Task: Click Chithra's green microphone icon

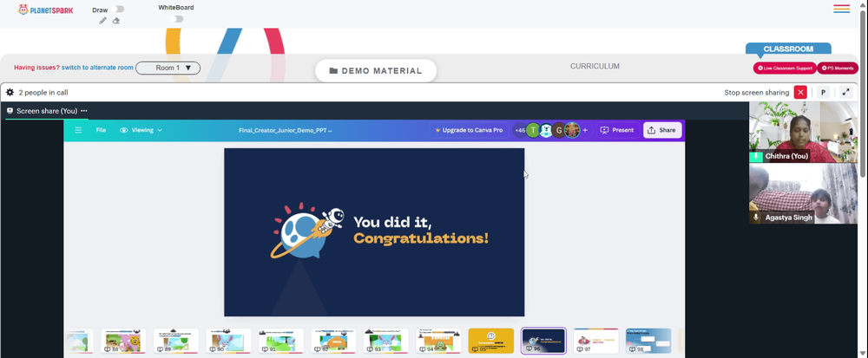Action: [x=756, y=156]
